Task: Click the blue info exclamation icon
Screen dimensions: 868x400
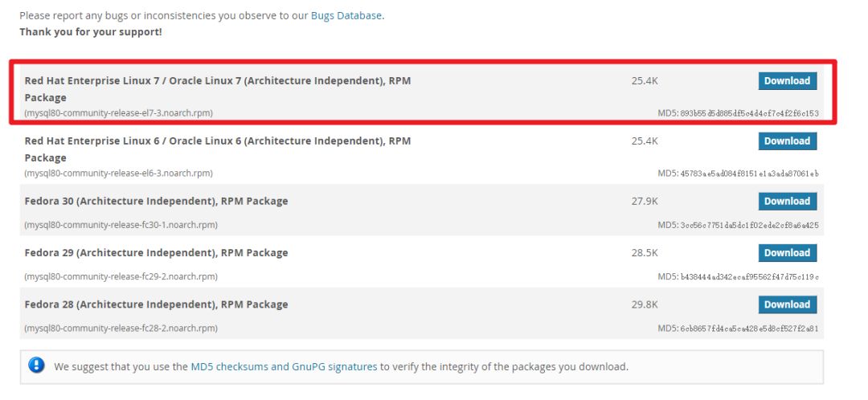Action: point(36,365)
